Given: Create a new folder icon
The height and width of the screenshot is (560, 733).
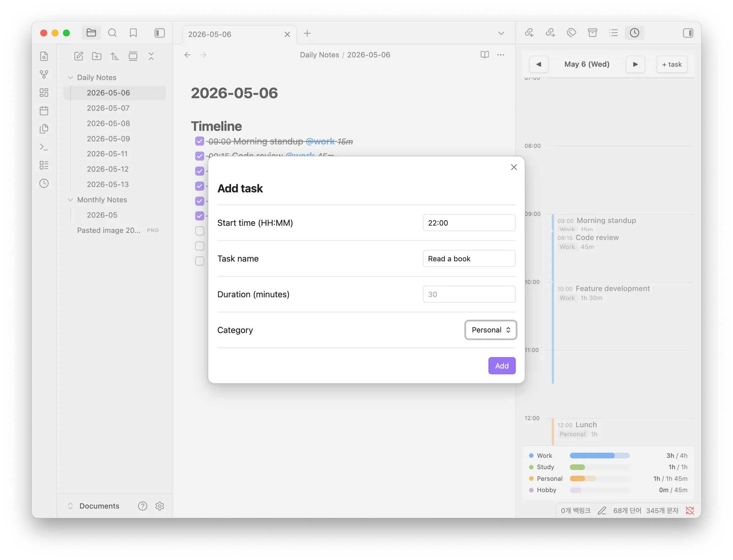Looking at the screenshot, I should pos(97,56).
